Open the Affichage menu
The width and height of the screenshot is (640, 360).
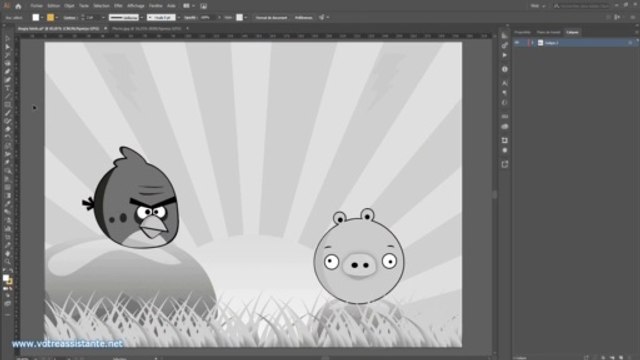coord(136,6)
